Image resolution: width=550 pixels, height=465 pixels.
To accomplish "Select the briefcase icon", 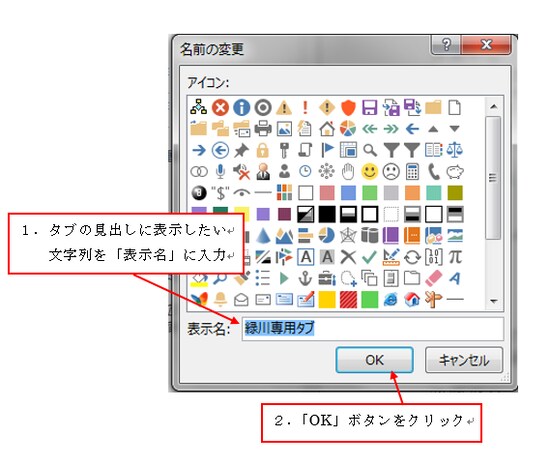I will (x=327, y=278).
